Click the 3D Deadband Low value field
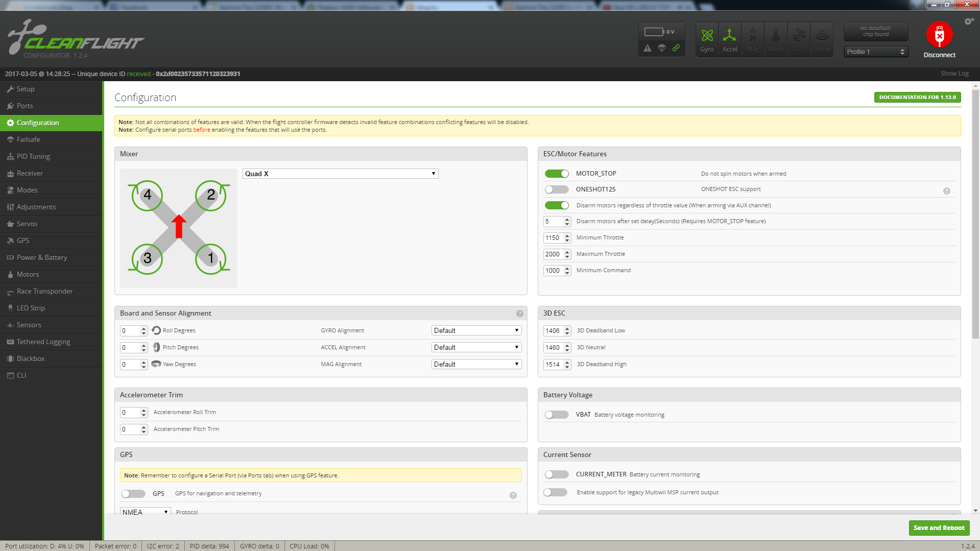The width and height of the screenshot is (980, 551). tap(557, 331)
